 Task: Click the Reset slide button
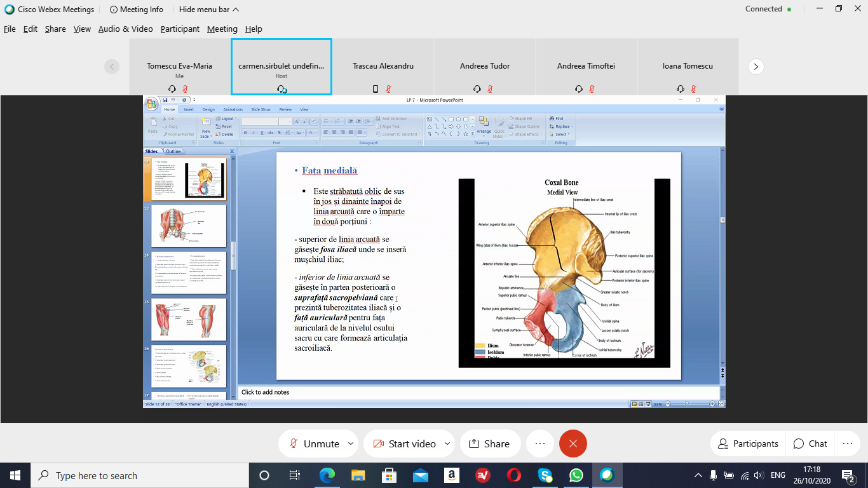coord(224,126)
